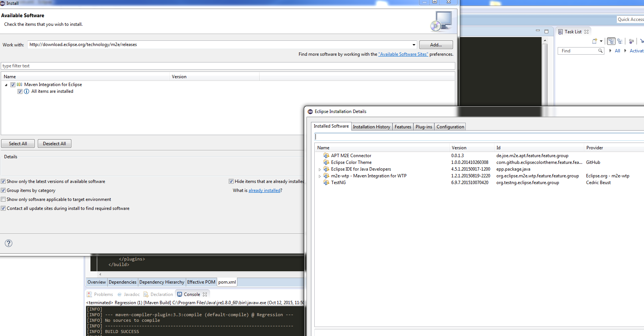The height and width of the screenshot is (336, 644).
Task: Check the Maven Integration for Eclipse checkbox
Action: [13, 85]
